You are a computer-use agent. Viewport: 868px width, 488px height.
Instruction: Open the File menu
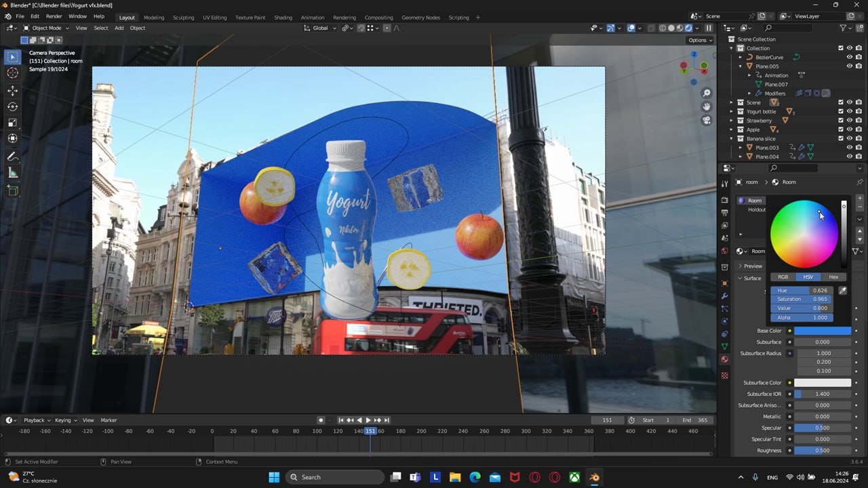20,16
